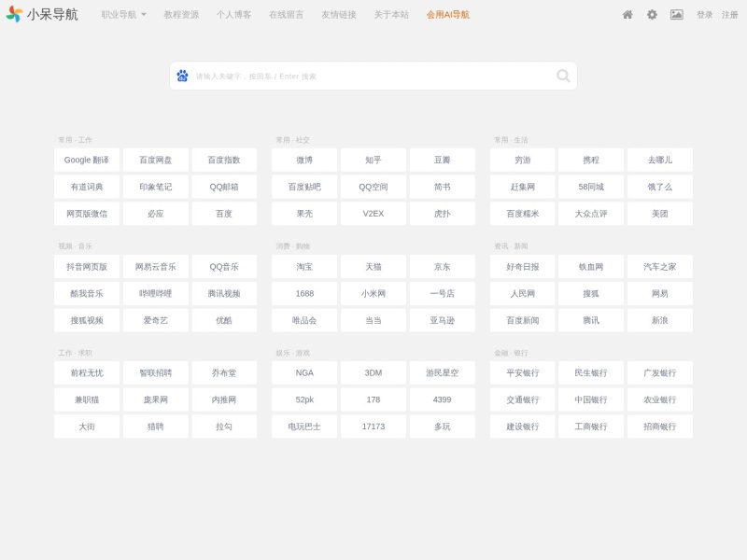This screenshot has width=747, height=560.
Task: Open the Google 翻译 link
Action: pos(87,160)
